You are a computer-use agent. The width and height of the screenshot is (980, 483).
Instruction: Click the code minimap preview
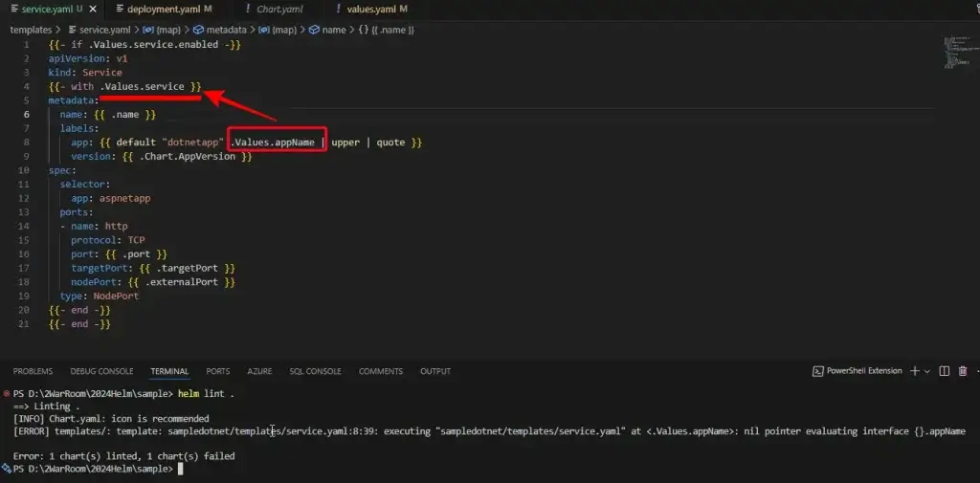955,53
